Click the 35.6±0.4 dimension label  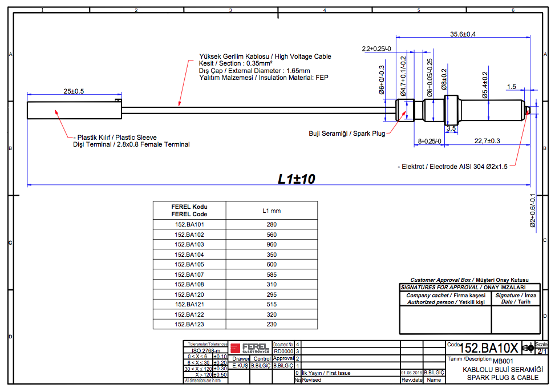pos(463,34)
